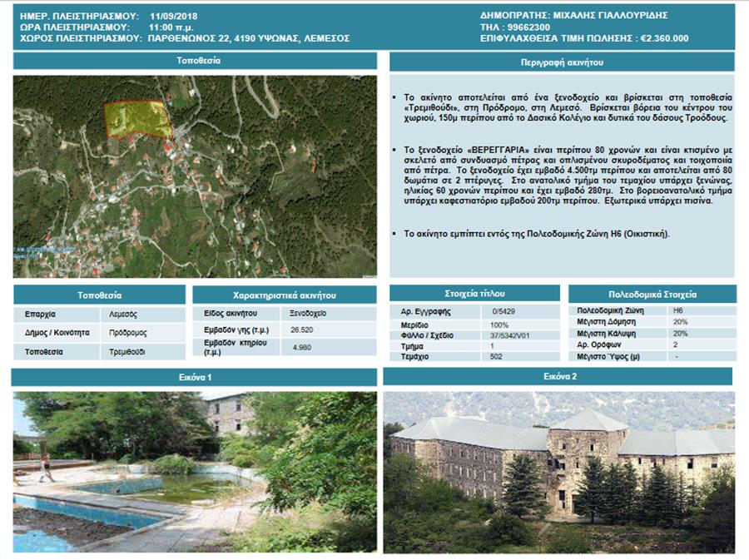Select the address ΠΑΡΘΕΝΩΝΟΣ 22, 4190 ΥΨΩΝΑΣ

224,38
